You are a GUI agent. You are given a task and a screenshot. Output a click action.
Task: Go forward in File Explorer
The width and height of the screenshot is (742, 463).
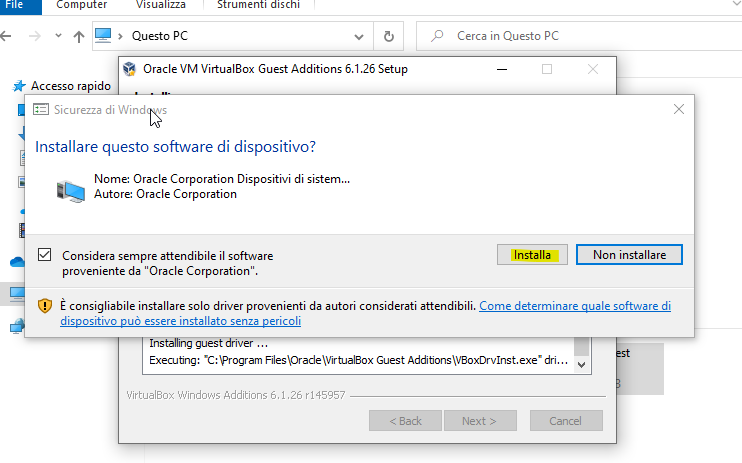tap(35, 36)
